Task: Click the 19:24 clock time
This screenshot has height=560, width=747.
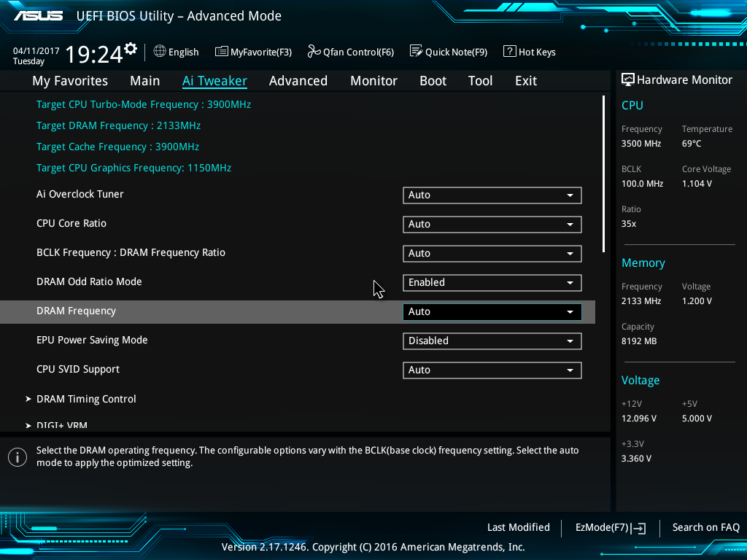Action: point(94,54)
